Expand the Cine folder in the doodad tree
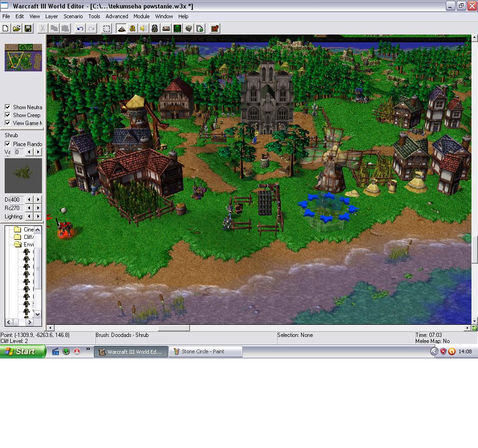This screenshot has width=478, height=448. tap(18, 230)
